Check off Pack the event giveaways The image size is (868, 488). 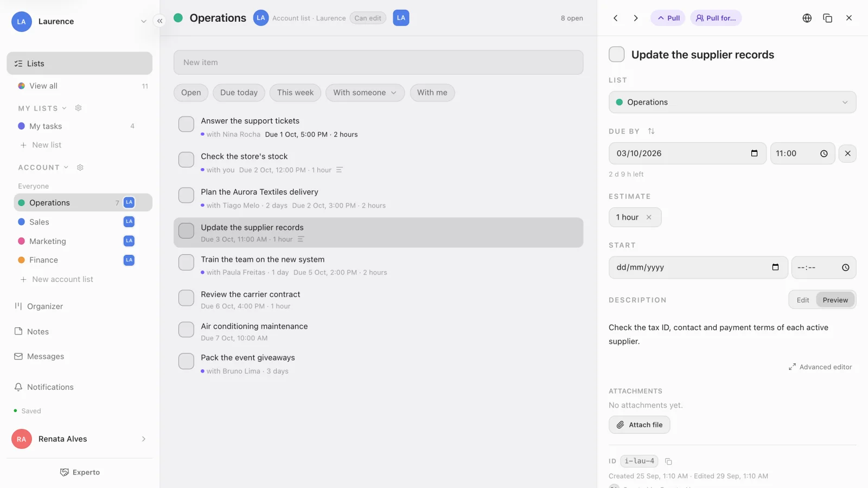click(x=186, y=361)
